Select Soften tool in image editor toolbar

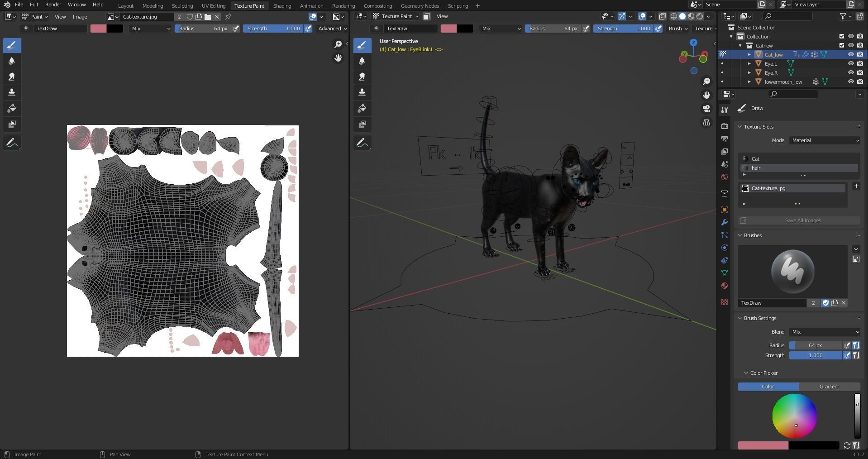click(12, 61)
